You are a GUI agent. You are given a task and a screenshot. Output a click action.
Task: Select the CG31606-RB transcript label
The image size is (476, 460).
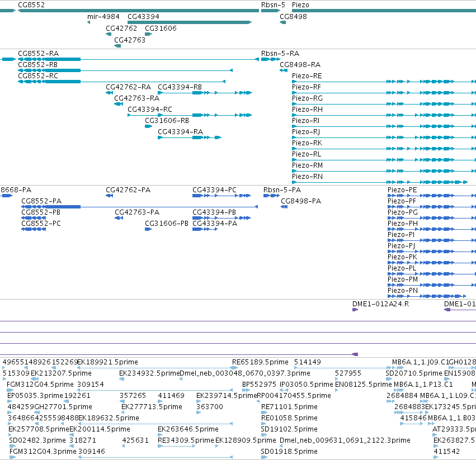pyautogui.click(x=167, y=121)
